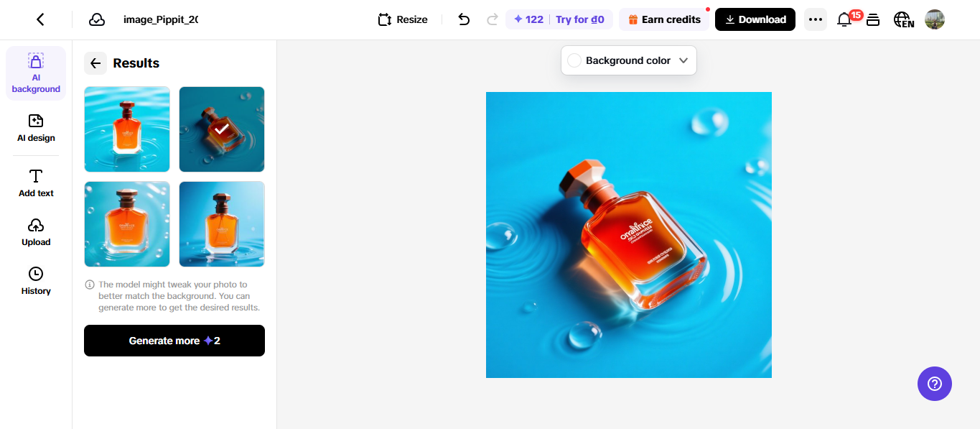The height and width of the screenshot is (429, 980).
Task: Open the AI design tab
Action: click(x=36, y=127)
